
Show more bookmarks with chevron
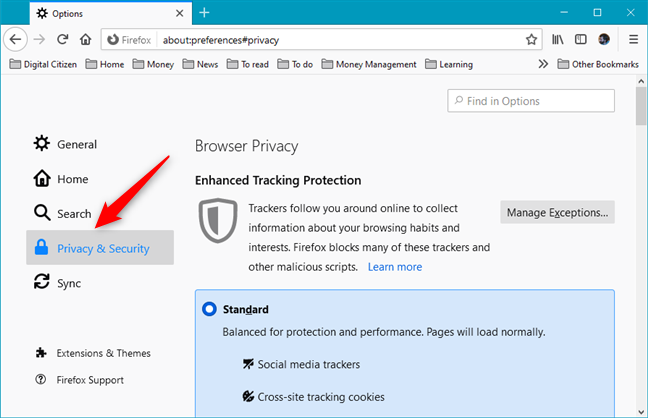pyautogui.click(x=543, y=64)
